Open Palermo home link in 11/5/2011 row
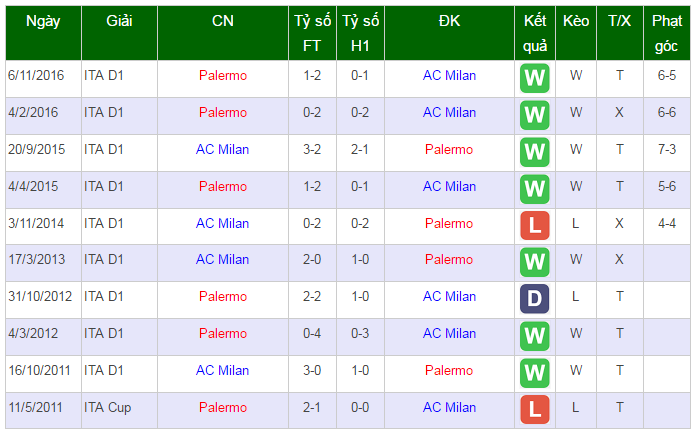The width and height of the screenshot is (697, 435). point(223,407)
